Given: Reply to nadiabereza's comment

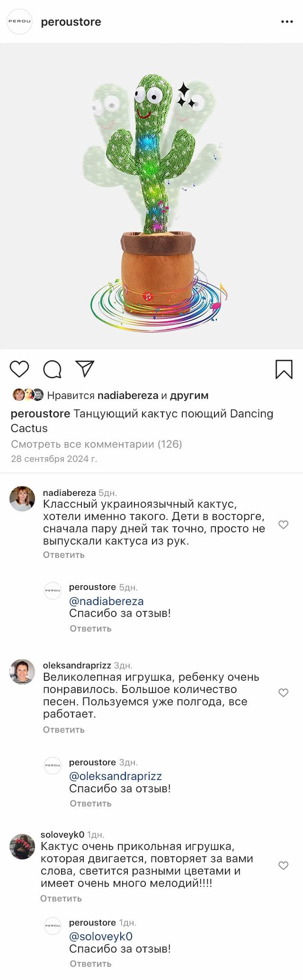Looking at the screenshot, I should tap(63, 555).
